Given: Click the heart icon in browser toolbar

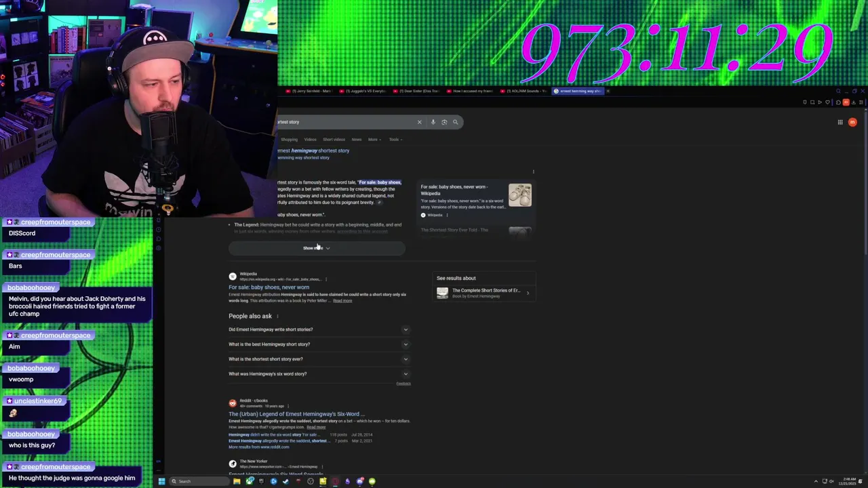Looking at the screenshot, I should coord(827,102).
